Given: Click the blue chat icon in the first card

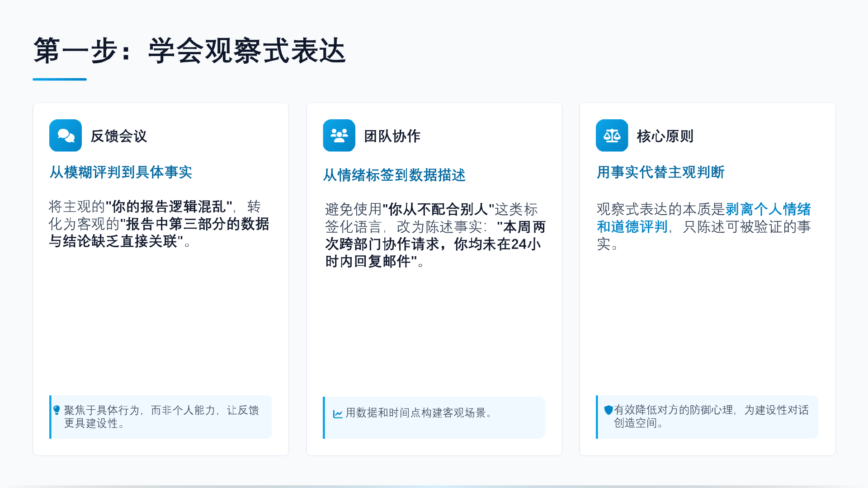Looking at the screenshot, I should pyautogui.click(x=65, y=135).
